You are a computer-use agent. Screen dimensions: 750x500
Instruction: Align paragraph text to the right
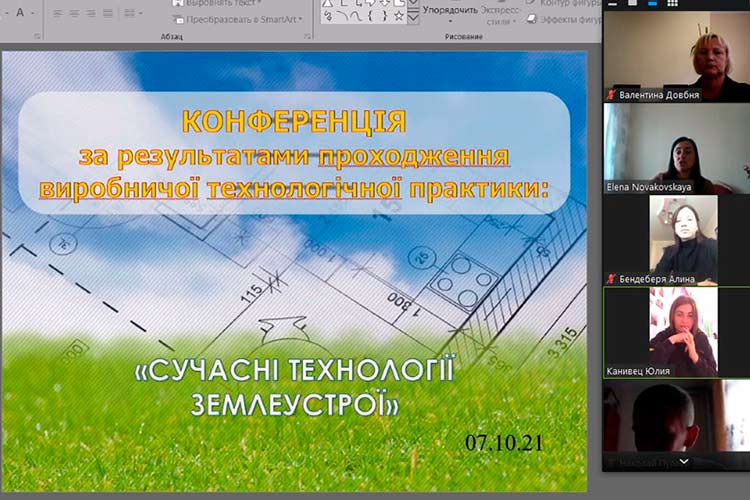91,13
